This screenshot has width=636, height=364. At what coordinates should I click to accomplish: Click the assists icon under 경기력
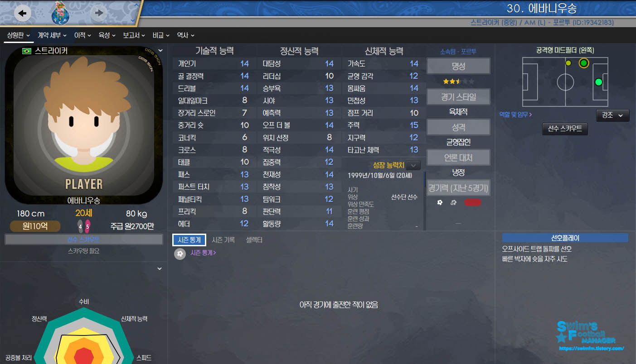453,202
